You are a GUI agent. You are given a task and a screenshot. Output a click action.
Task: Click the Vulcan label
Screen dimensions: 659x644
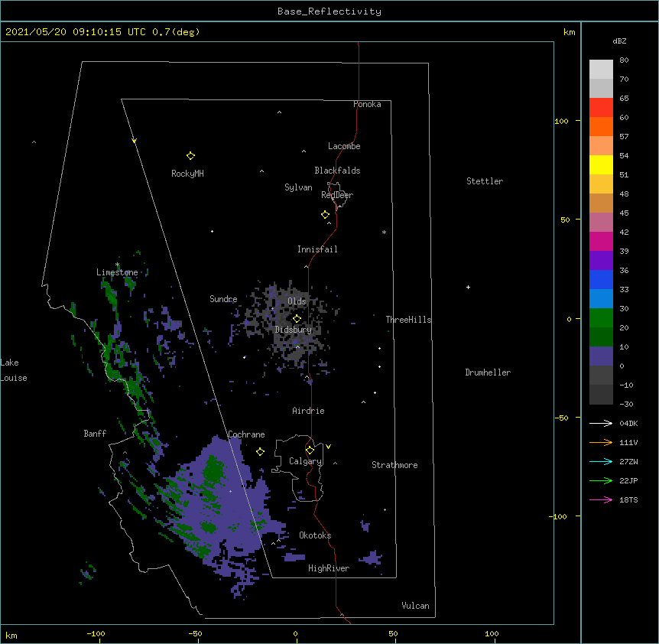click(415, 606)
